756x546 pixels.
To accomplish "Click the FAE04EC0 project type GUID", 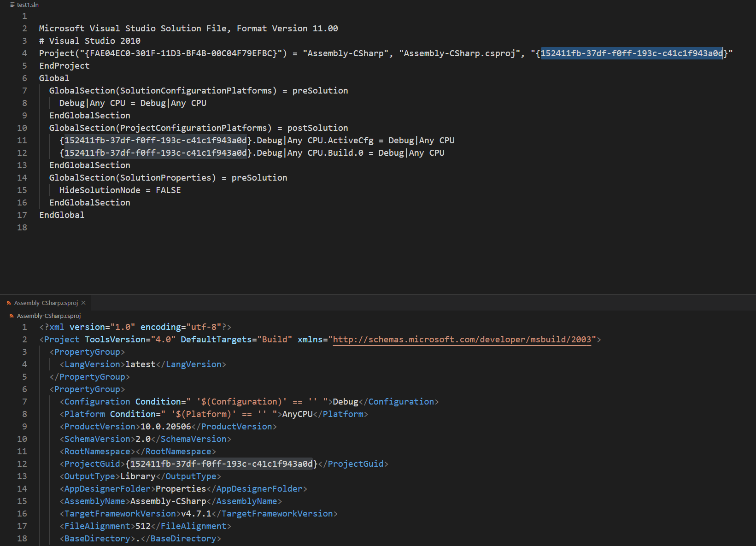I will pyautogui.click(x=181, y=53).
